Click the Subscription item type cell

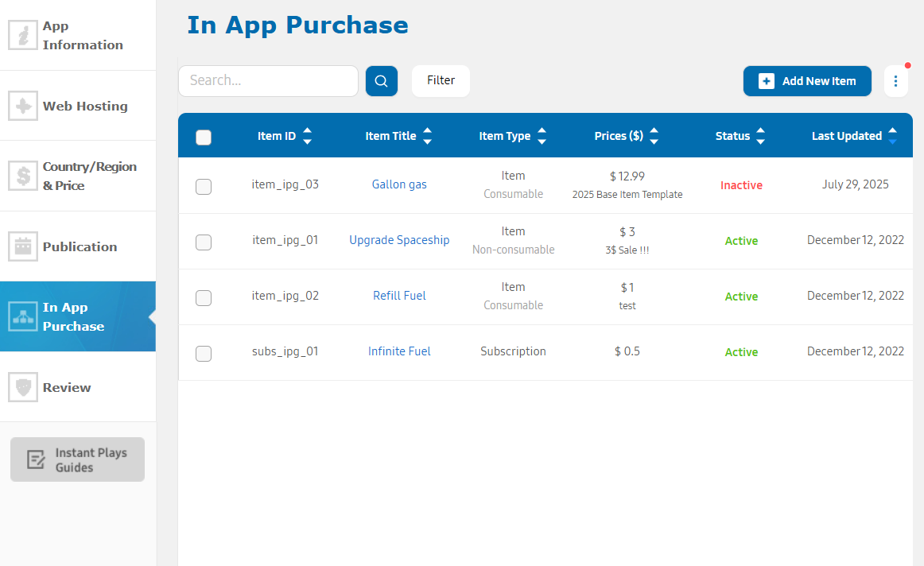[513, 351]
